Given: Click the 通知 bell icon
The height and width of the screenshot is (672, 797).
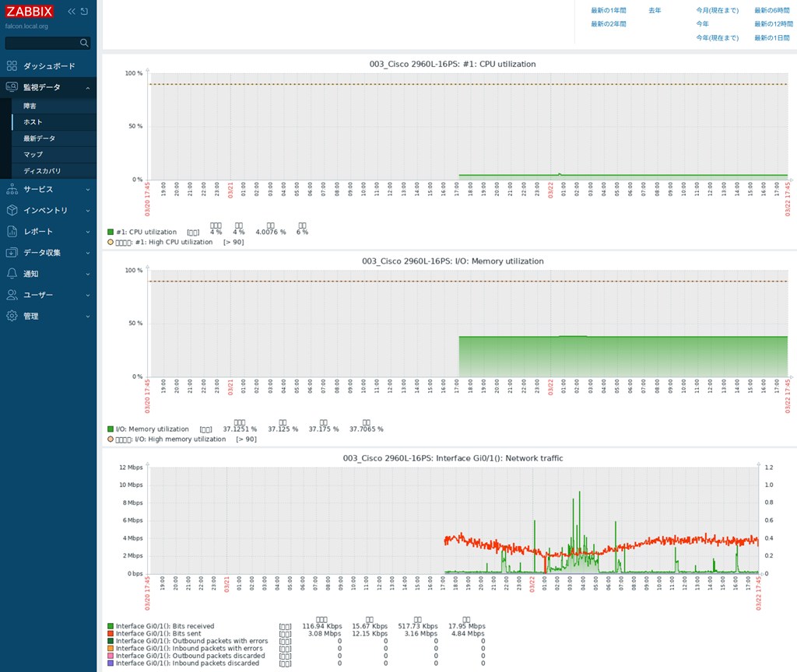Looking at the screenshot, I should 12,274.
